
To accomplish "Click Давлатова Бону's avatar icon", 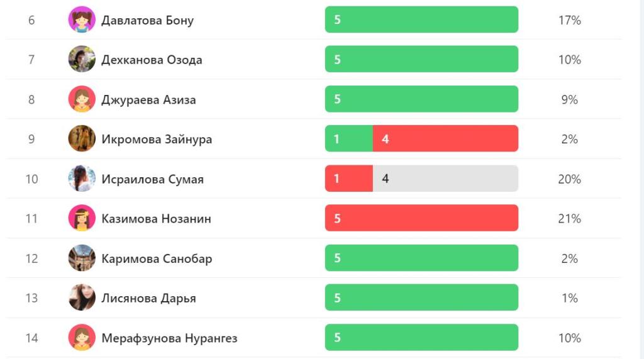I will point(82,20).
